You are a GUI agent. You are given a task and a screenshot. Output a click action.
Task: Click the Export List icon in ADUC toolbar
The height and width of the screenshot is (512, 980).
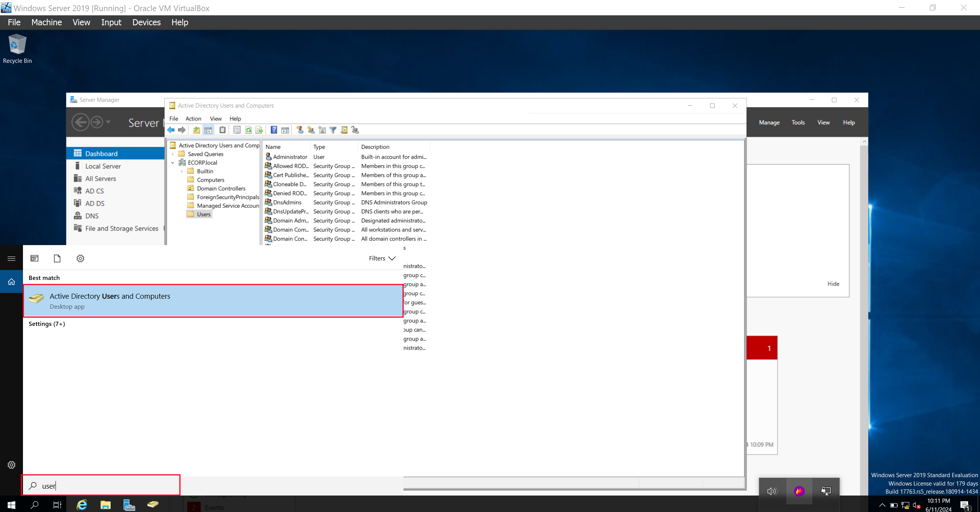(259, 130)
